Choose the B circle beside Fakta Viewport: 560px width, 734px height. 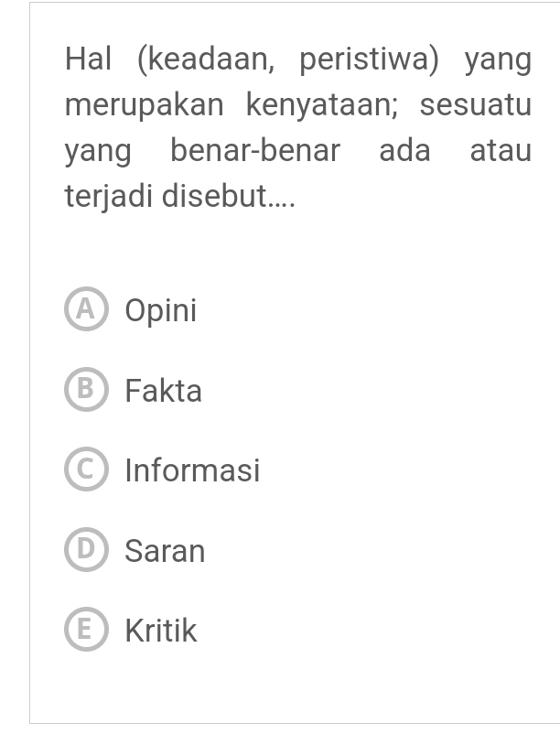click(x=86, y=391)
